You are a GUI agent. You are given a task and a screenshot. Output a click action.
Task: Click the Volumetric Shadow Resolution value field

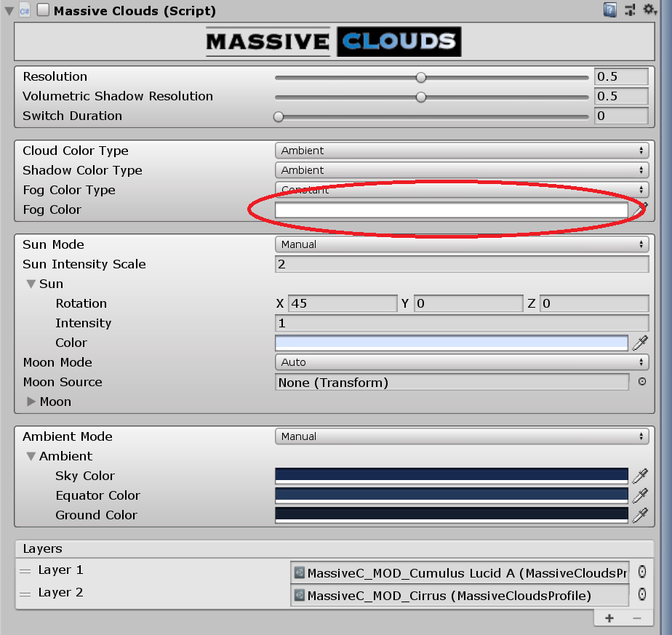[x=621, y=97]
